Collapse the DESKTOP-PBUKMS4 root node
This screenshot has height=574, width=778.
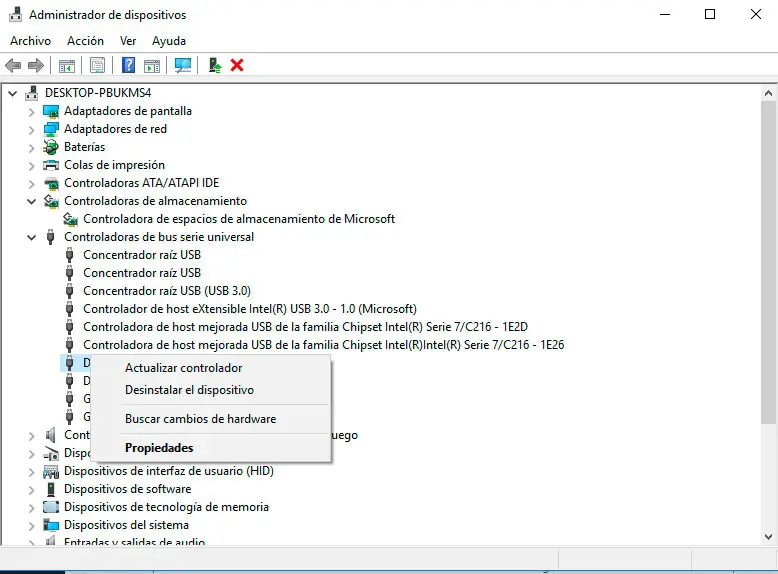pos(12,93)
